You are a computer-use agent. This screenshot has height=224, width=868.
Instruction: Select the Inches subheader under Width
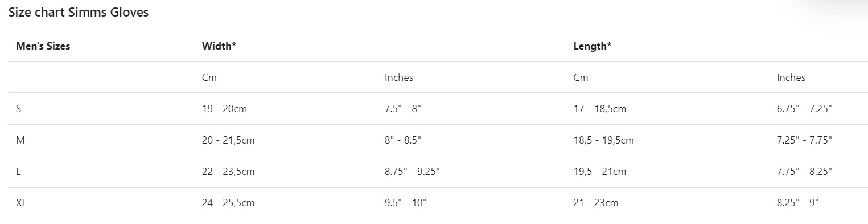(399, 78)
